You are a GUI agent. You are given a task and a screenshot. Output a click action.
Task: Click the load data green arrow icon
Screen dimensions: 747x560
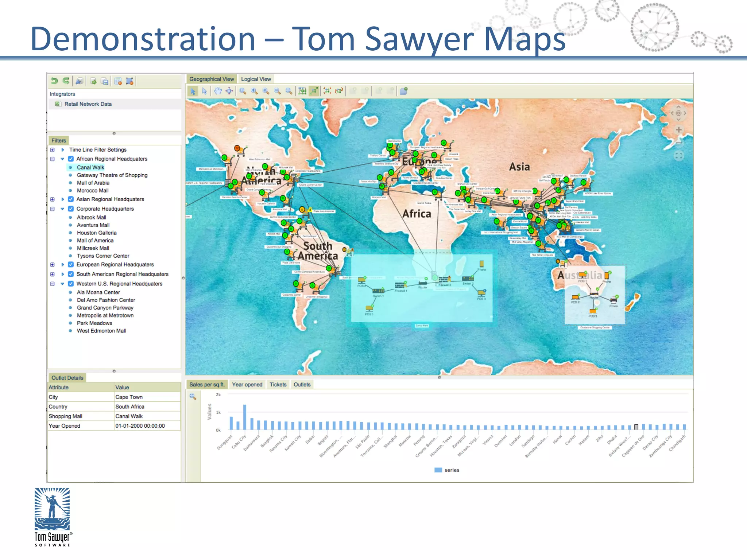[93, 81]
